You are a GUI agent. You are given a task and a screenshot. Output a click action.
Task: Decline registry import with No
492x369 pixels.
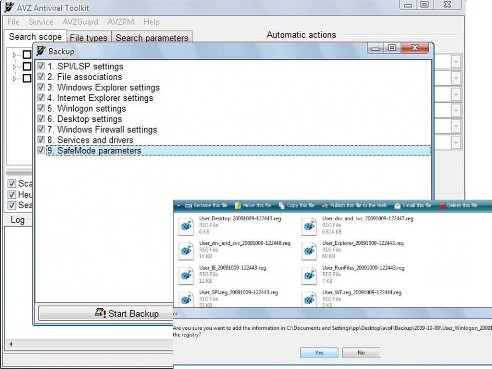point(361,352)
